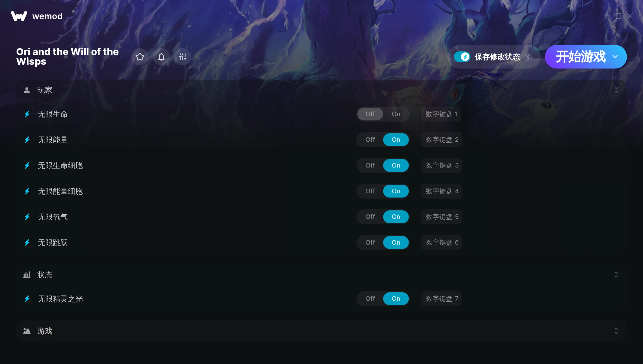Click the wemod logo icon
This screenshot has height=364, width=643.
click(x=19, y=16)
